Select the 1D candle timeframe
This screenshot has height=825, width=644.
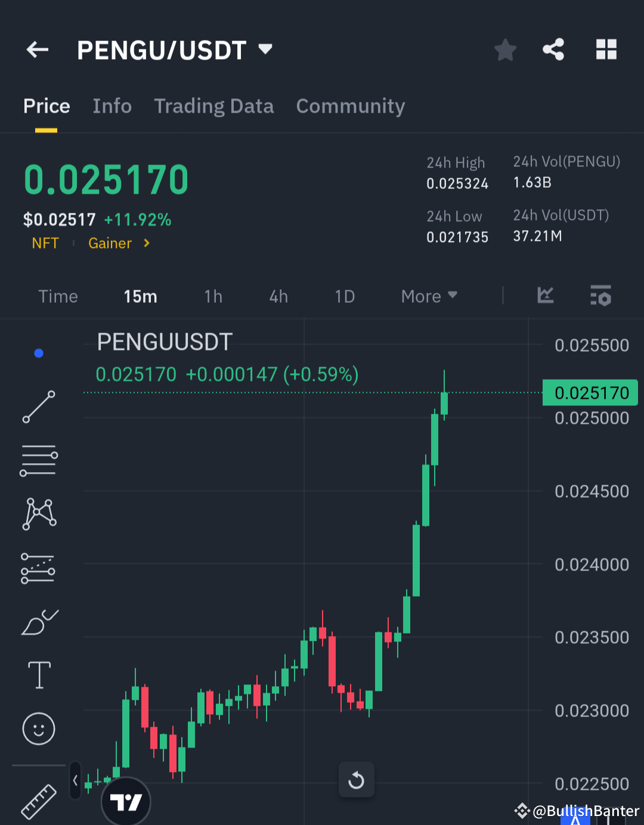pos(345,296)
